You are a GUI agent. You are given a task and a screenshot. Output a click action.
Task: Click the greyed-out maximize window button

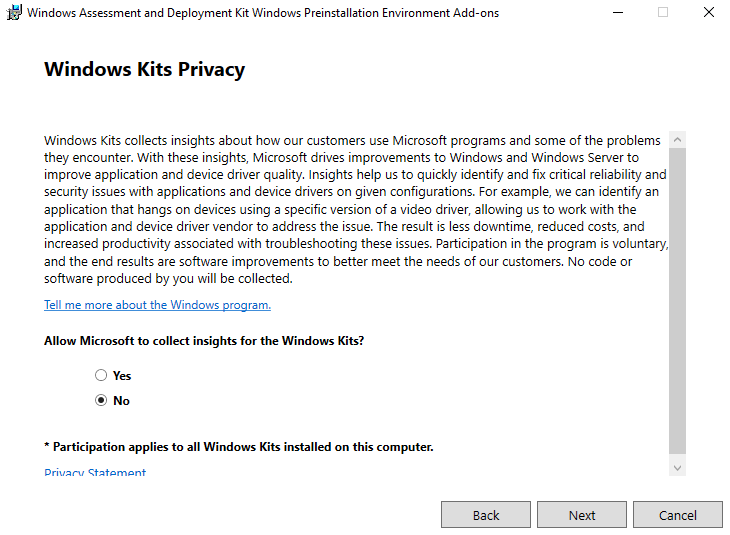[663, 13]
